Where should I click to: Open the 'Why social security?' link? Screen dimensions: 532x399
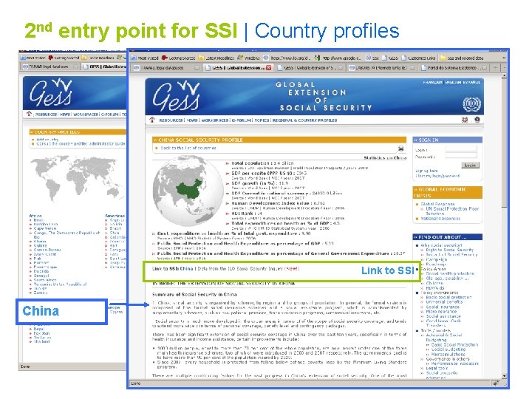coord(441,245)
